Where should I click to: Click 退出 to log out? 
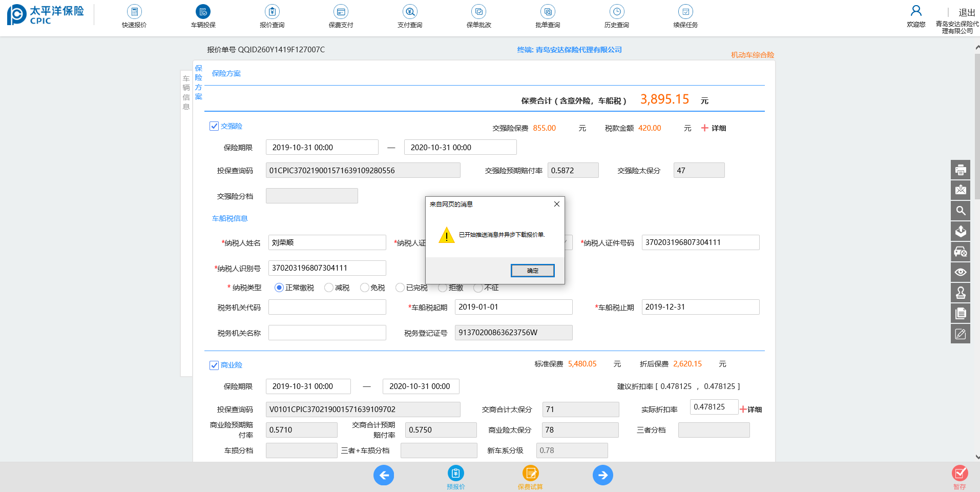[x=967, y=12]
